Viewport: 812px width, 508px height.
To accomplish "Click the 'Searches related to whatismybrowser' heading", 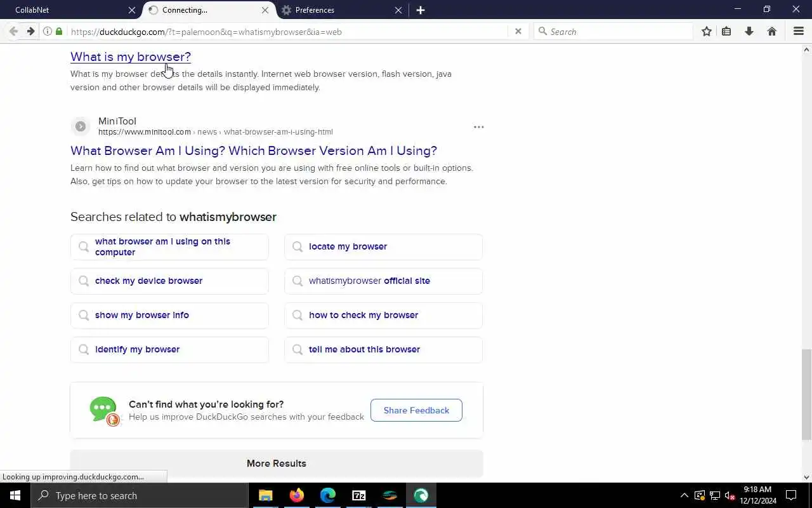I will click(x=173, y=217).
